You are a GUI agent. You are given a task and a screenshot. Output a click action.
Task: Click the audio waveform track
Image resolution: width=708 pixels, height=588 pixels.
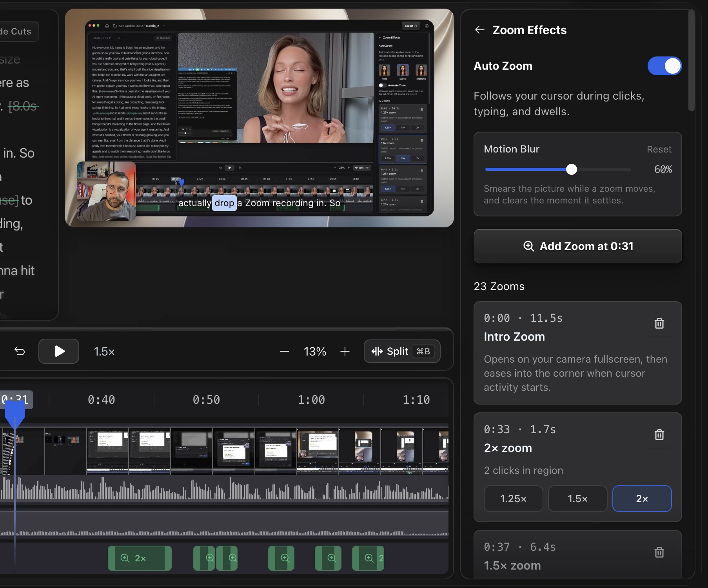(x=224, y=488)
